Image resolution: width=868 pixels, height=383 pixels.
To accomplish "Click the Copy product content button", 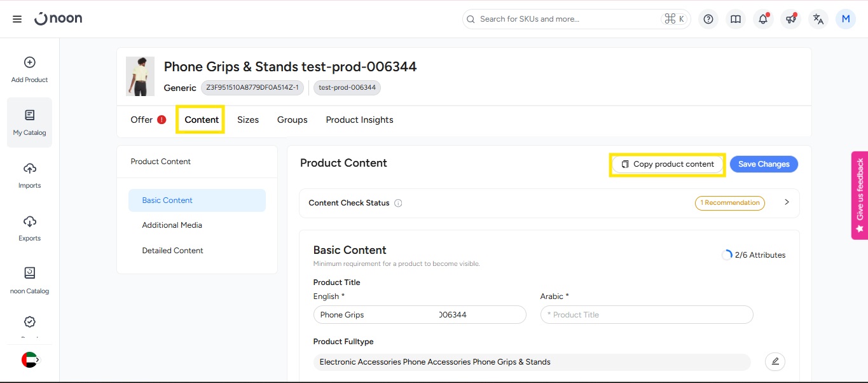I will 668,164.
